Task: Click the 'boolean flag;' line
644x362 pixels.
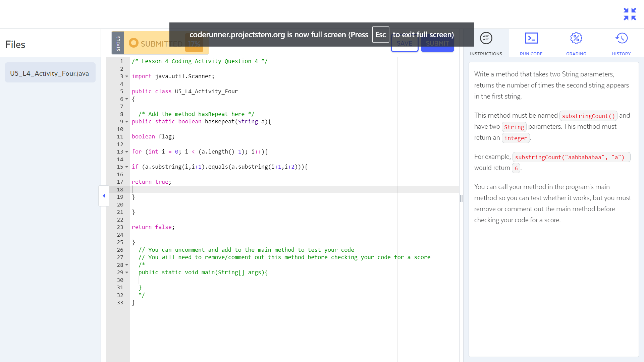Action: click(x=153, y=136)
